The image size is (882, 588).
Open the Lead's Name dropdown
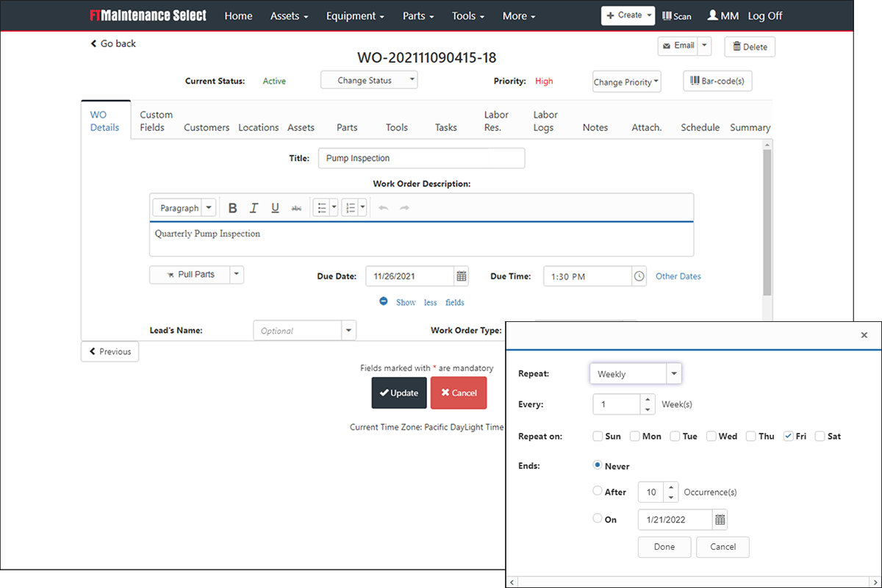(349, 331)
